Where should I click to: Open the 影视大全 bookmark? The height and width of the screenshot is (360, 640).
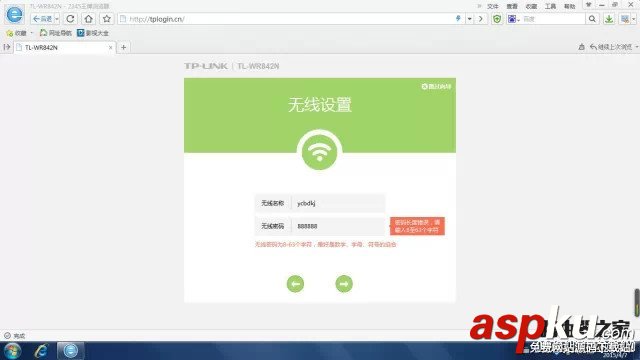click(93, 33)
